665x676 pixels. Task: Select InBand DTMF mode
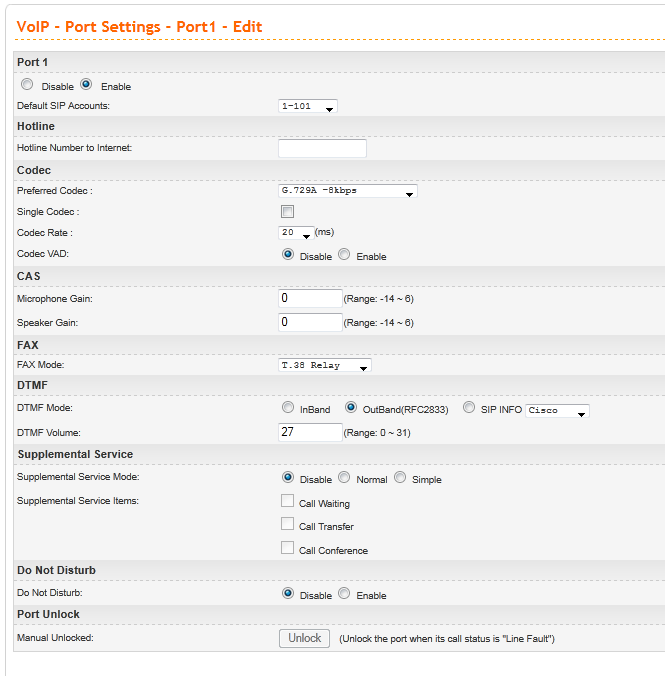click(x=288, y=408)
